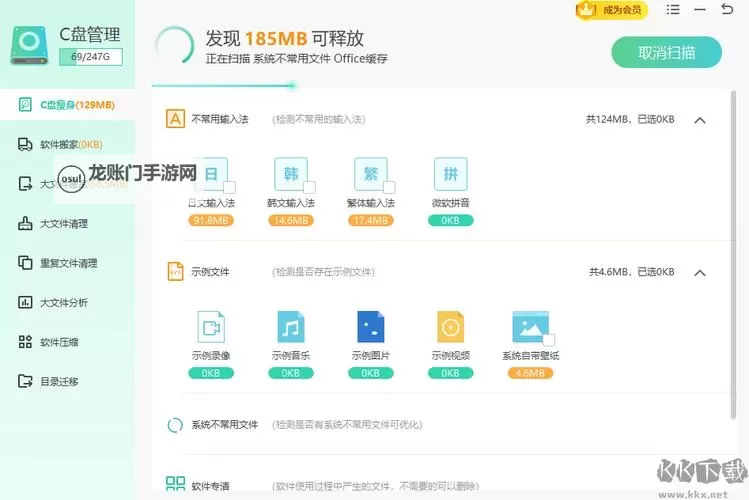Click the 微软拼音 icon
The width and height of the screenshot is (749, 500).
450,174
